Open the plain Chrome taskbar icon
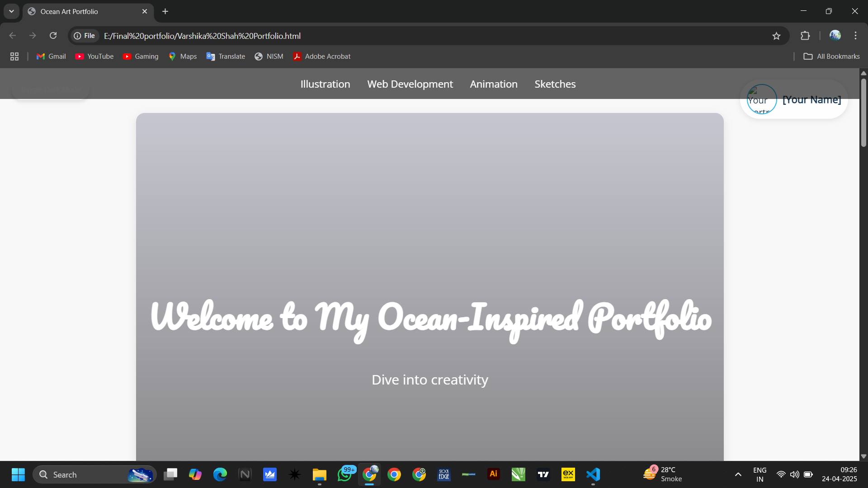The height and width of the screenshot is (488, 868). pos(394,474)
